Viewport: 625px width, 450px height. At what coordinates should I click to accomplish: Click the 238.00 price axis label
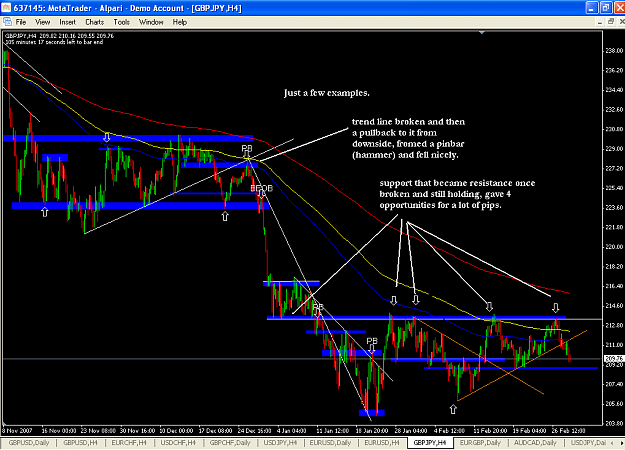[614, 51]
